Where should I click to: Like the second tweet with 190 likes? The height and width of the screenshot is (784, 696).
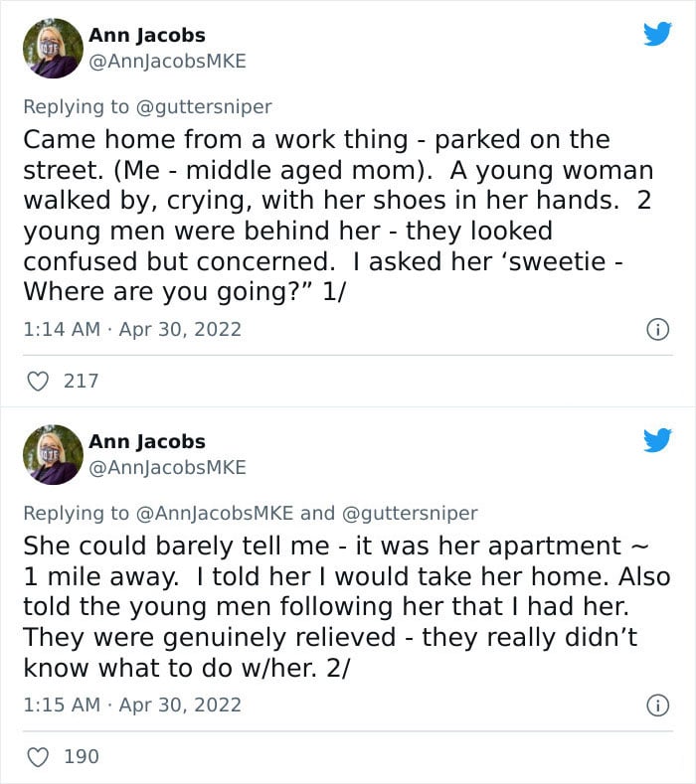click(38, 757)
